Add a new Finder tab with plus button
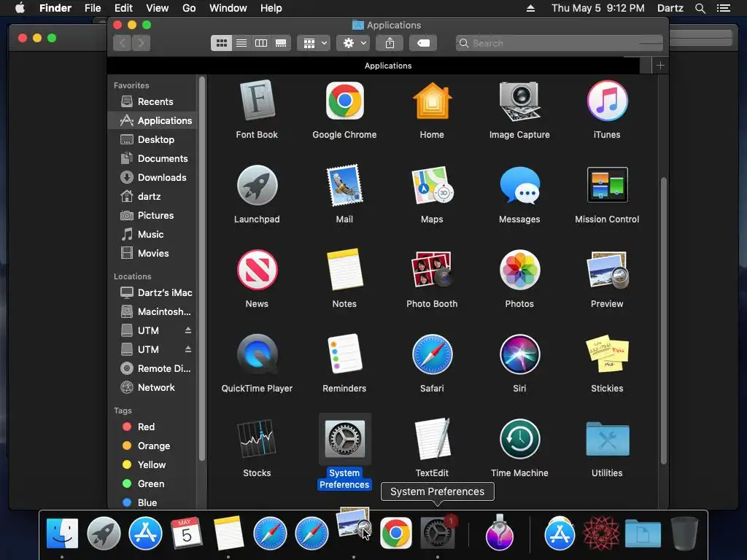 coord(660,65)
